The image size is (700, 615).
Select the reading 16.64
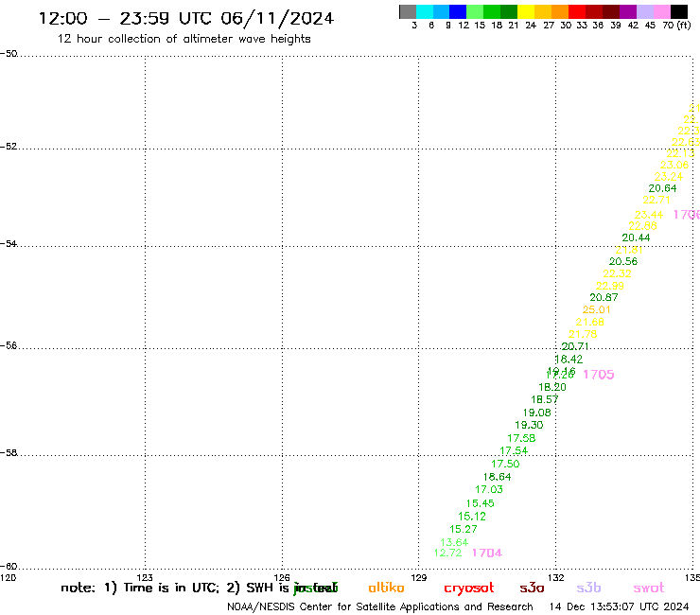(x=498, y=477)
